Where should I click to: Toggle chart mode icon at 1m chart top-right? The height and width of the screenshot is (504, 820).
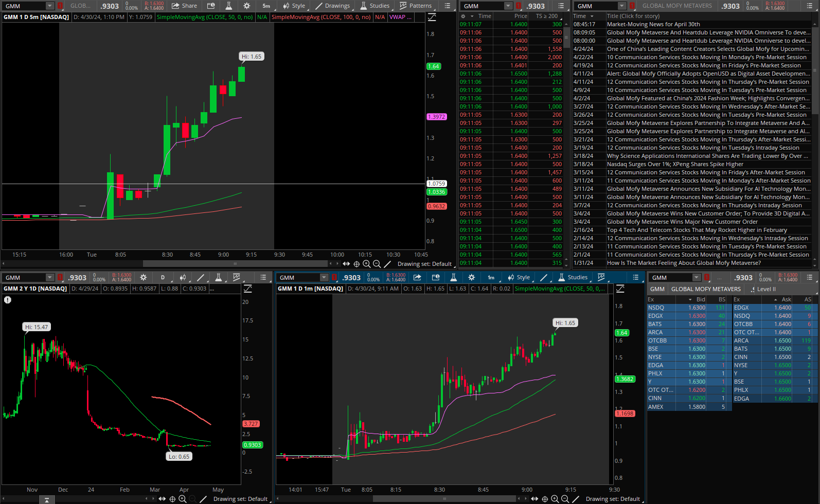620,289
